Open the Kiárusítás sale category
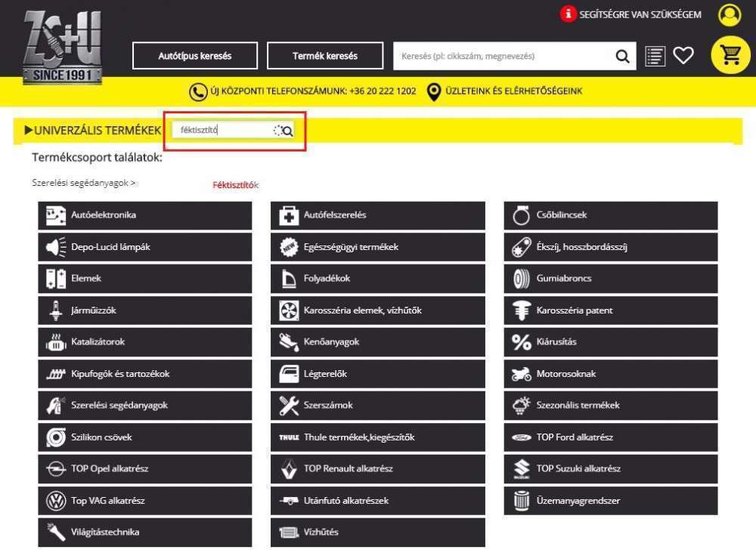This screenshot has height=559, width=756. pyautogui.click(x=610, y=342)
